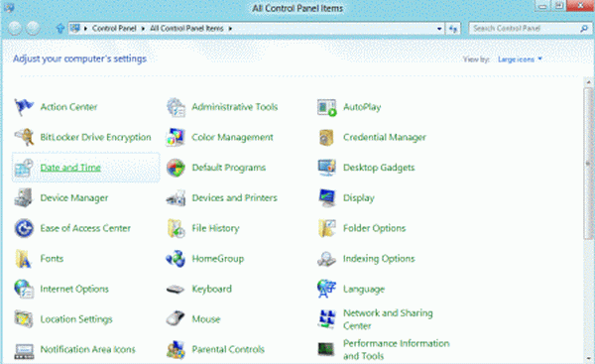Open the Notification Area Icons icon
This screenshot has width=595, height=364.
[x=24, y=351]
